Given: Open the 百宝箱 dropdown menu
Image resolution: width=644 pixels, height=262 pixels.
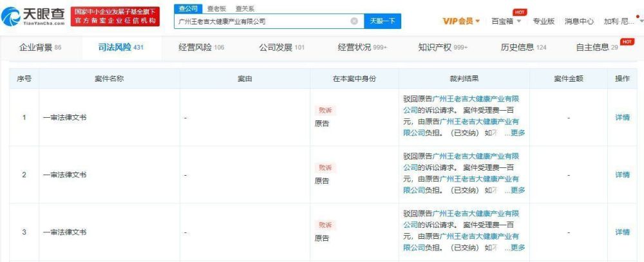Looking at the screenshot, I should 506,21.
